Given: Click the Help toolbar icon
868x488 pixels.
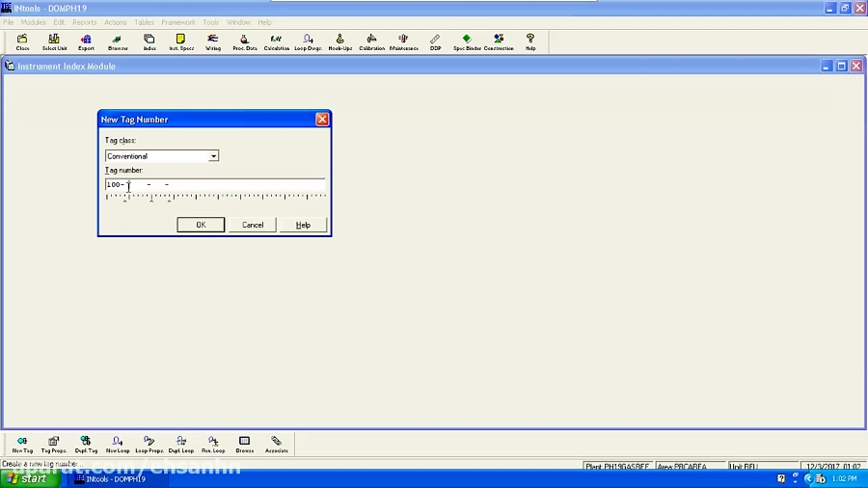Looking at the screenshot, I should coord(530,42).
